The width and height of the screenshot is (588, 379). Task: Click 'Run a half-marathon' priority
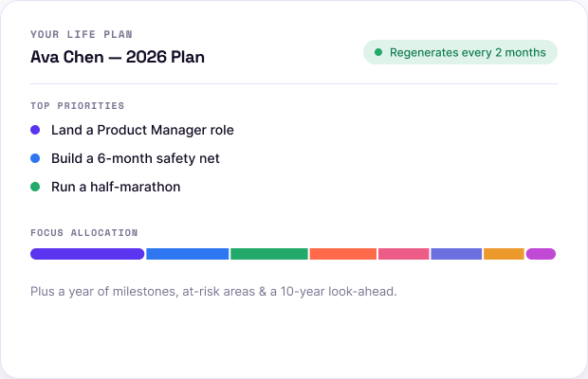116,187
